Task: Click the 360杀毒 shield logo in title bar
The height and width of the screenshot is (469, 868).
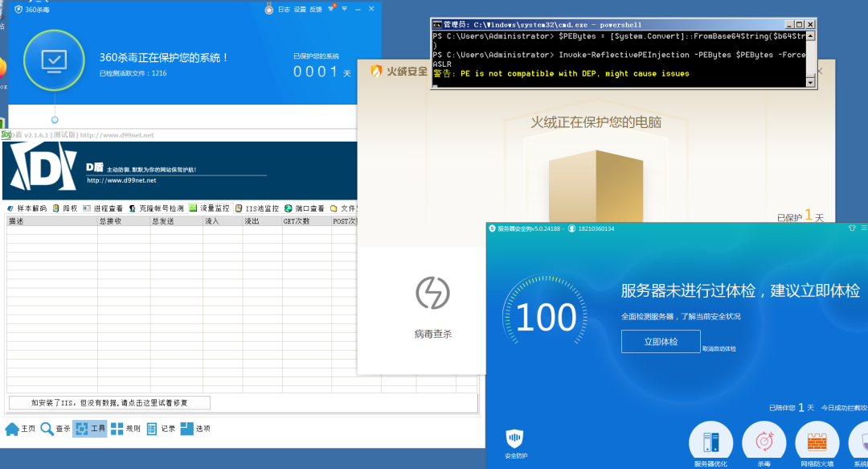Action: [x=18, y=10]
